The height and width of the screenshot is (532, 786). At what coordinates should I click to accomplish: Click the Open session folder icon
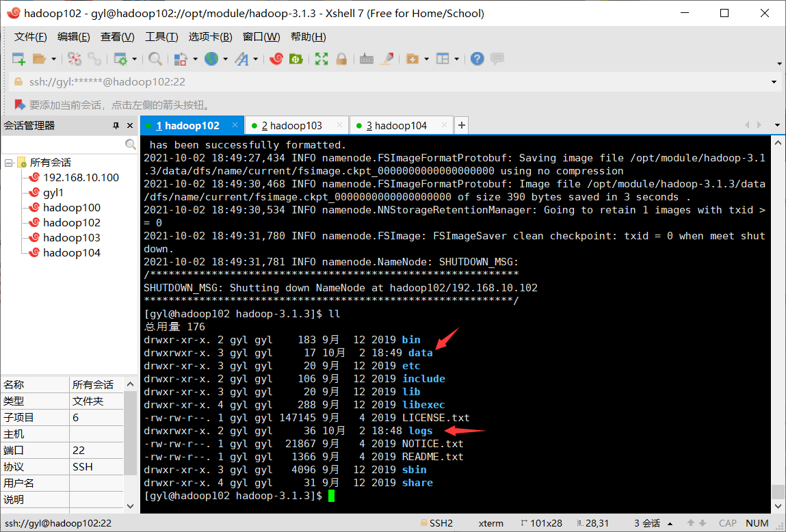pos(39,59)
